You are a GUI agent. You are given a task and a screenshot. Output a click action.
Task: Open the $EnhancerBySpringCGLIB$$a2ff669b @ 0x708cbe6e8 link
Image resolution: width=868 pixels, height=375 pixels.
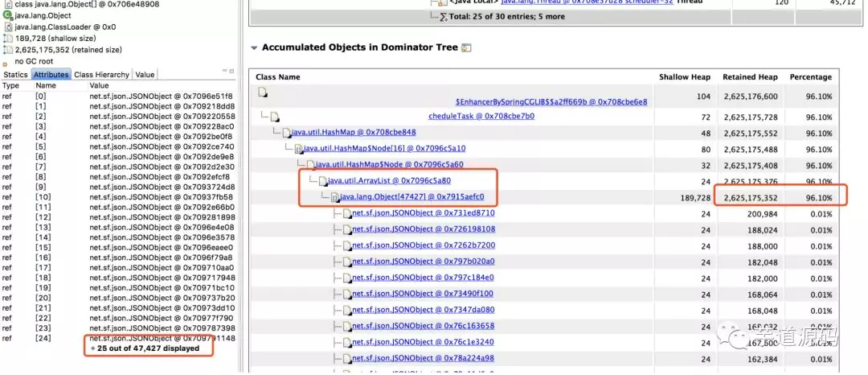tap(551, 102)
